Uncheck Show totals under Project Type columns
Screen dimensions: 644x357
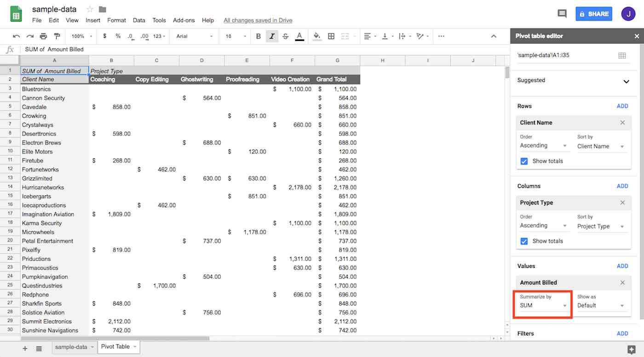click(x=524, y=241)
